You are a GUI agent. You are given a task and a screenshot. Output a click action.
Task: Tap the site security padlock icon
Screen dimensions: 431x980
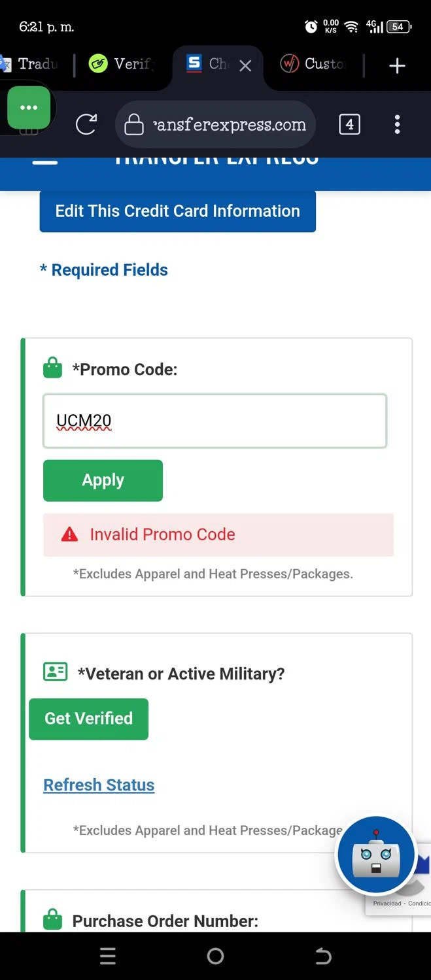pos(134,124)
